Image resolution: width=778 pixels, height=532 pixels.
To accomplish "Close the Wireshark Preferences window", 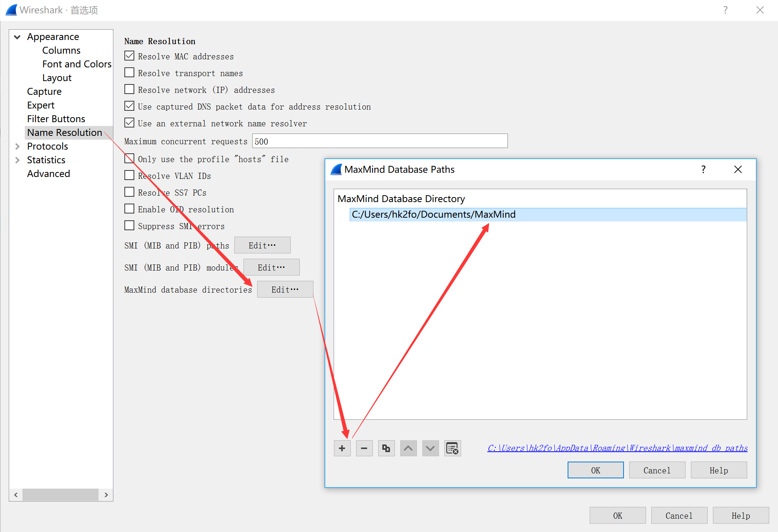I will click(x=760, y=10).
